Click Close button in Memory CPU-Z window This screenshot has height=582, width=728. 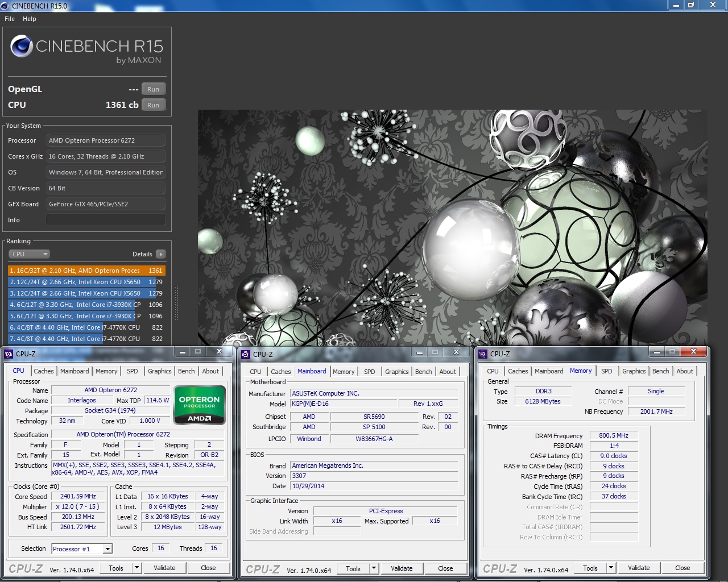tap(682, 568)
